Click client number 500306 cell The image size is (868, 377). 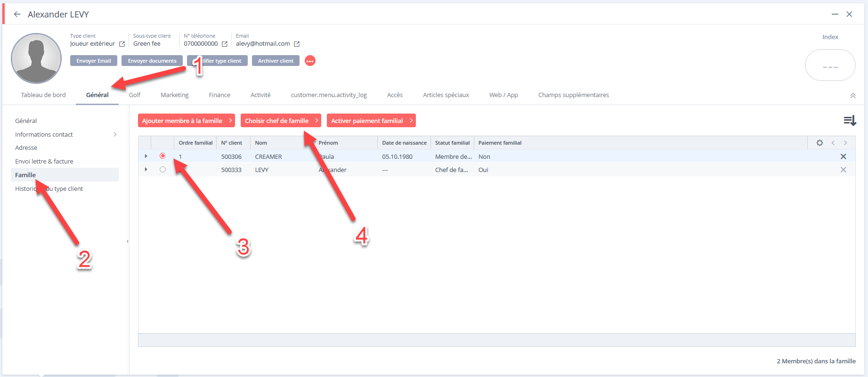point(231,156)
